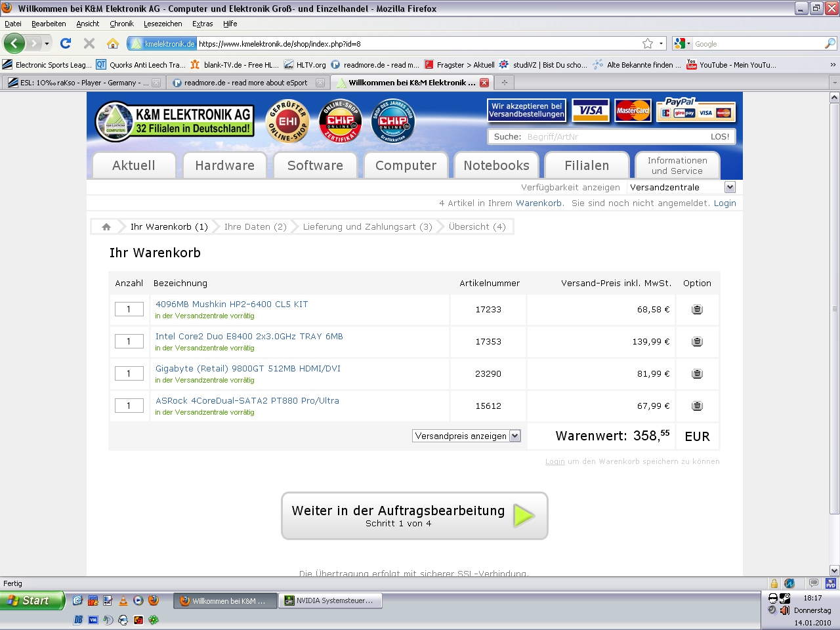Screen dimensions: 840x630
Task: Open the Windows Start button
Action: tap(32, 600)
